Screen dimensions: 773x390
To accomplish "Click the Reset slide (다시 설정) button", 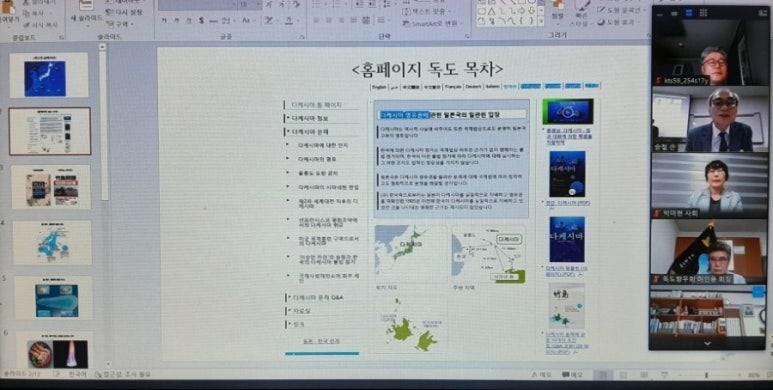I will click(x=125, y=13).
